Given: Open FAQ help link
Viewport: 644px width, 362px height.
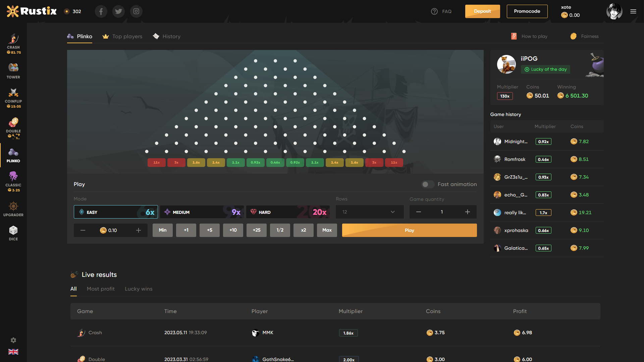Looking at the screenshot, I should (x=441, y=11).
